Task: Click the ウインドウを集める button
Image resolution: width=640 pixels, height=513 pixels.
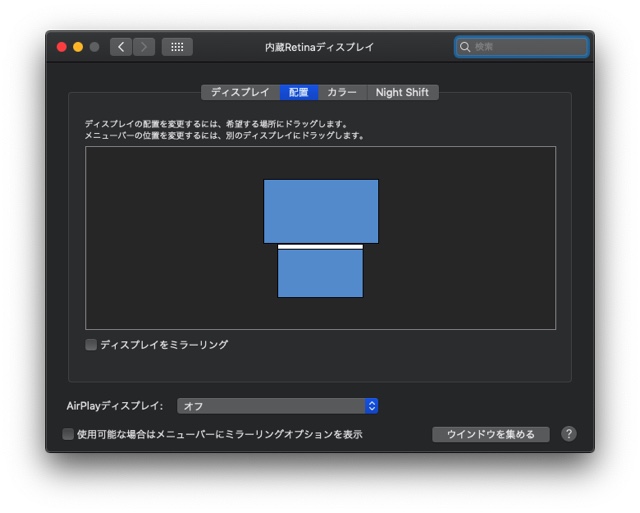Action: click(x=491, y=434)
